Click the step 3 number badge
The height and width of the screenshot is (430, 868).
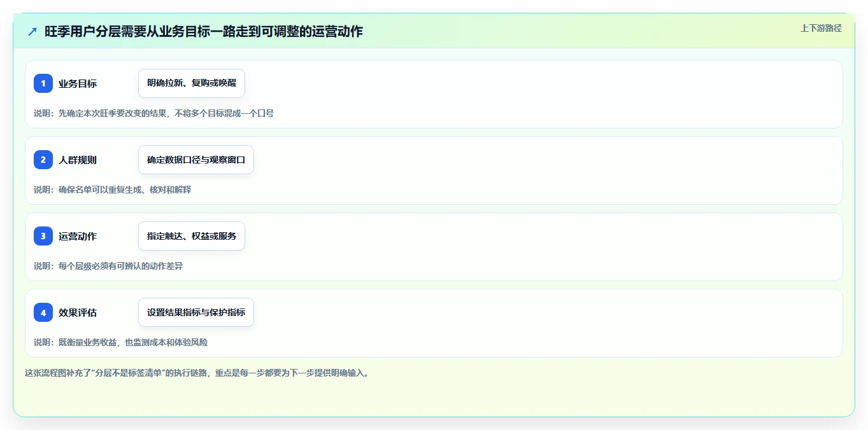pyautogui.click(x=43, y=236)
